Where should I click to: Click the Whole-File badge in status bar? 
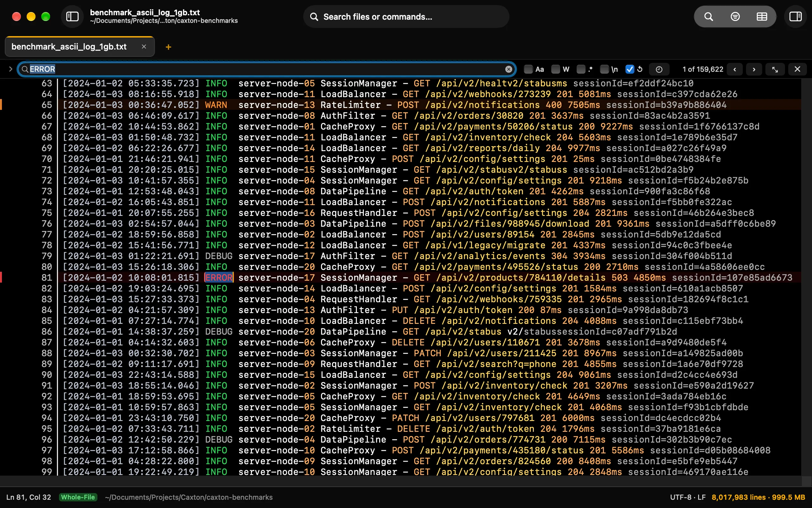pyautogui.click(x=78, y=497)
